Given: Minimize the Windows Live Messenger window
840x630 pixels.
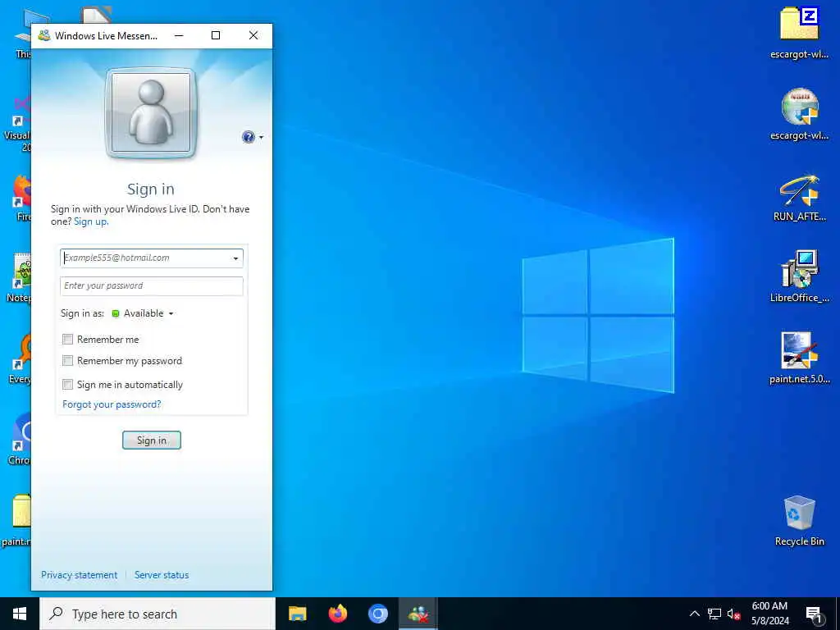Looking at the screenshot, I should [x=179, y=36].
